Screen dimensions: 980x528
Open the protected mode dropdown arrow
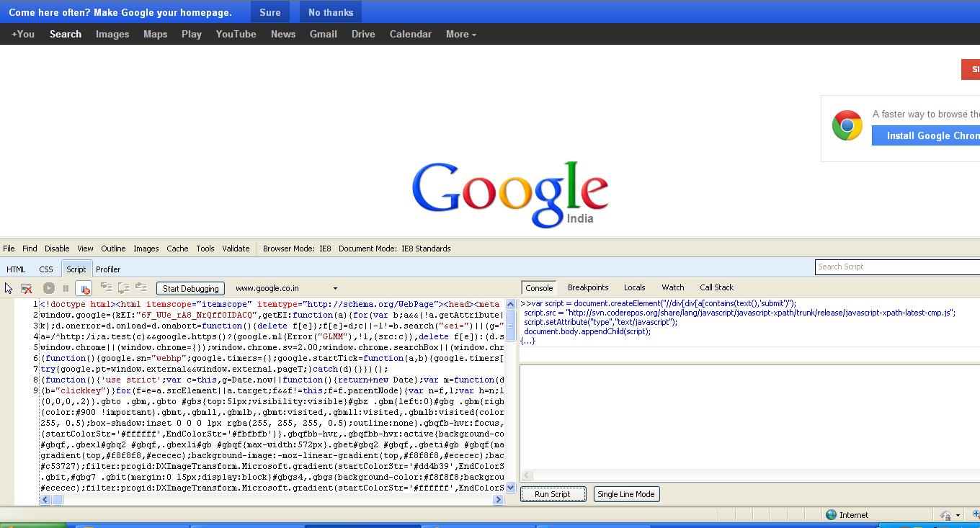coord(958,515)
